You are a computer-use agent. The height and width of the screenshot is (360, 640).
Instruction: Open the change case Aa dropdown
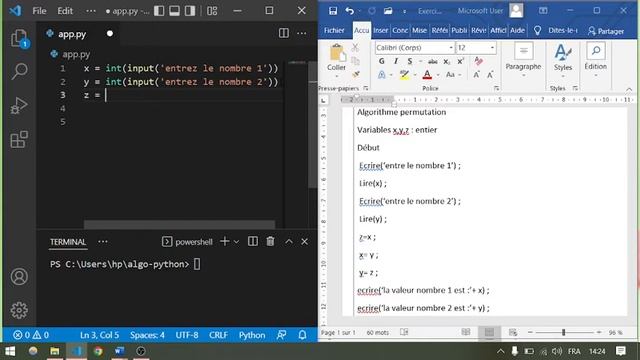coord(453,75)
